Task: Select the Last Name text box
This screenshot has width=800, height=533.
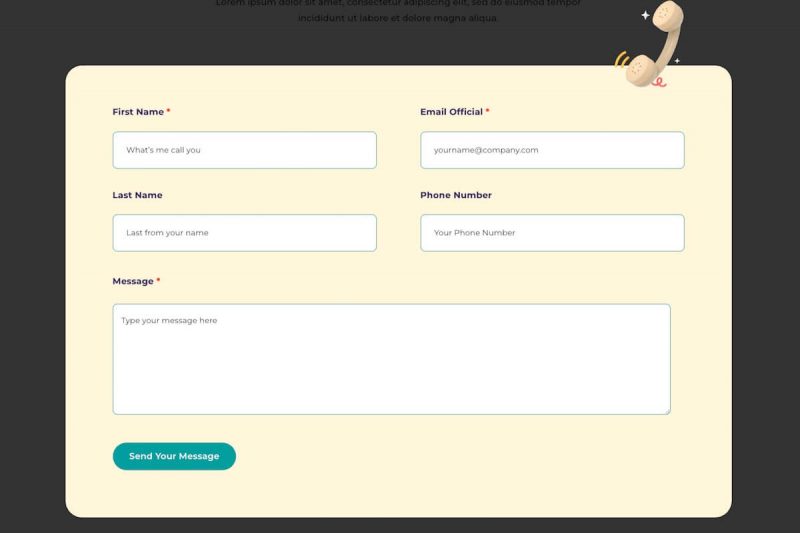Action: 244,233
